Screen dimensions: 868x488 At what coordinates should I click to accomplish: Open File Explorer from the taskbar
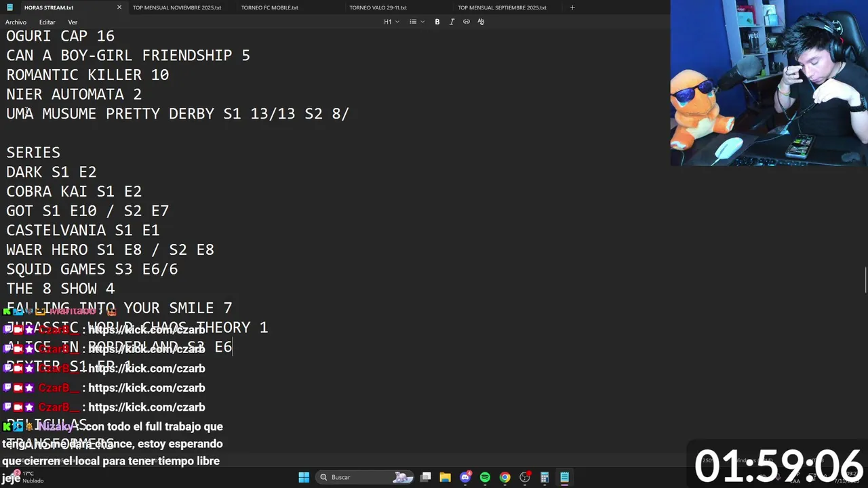pos(445,477)
